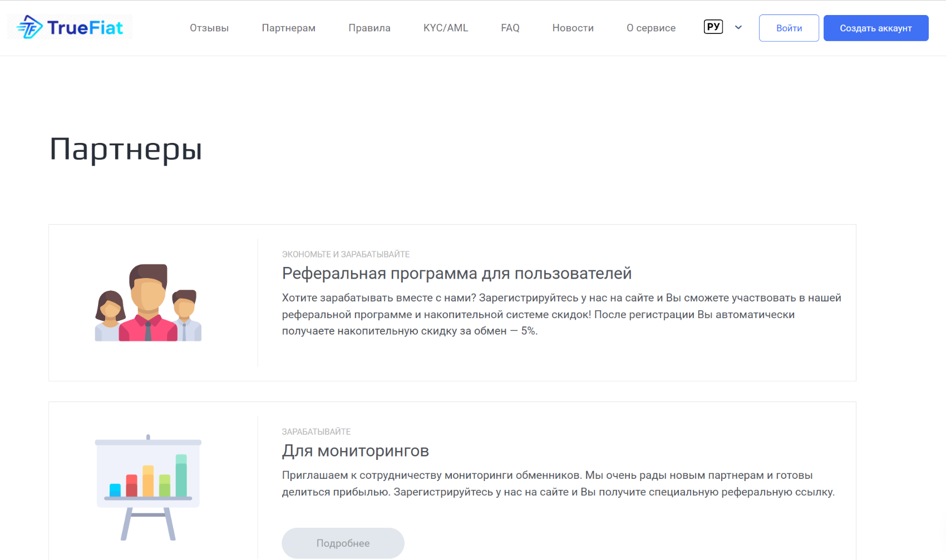
Task: Click the people illustration in the referral card
Action: point(148,303)
